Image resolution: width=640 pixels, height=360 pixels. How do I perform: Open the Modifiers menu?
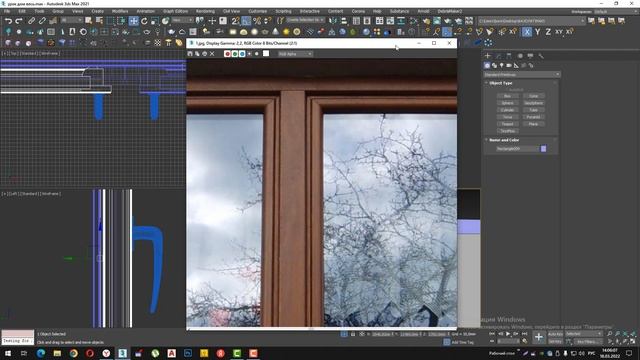click(120, 11)
